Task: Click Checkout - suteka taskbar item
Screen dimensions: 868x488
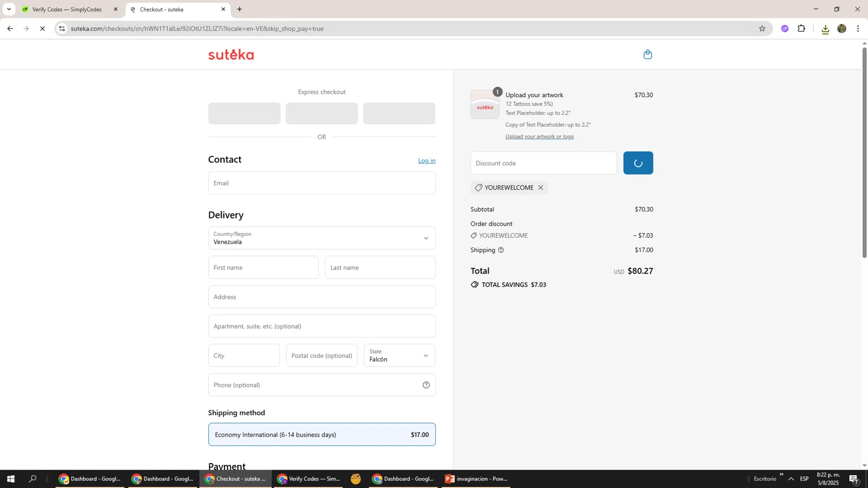Action: click(x=236, y=479)
